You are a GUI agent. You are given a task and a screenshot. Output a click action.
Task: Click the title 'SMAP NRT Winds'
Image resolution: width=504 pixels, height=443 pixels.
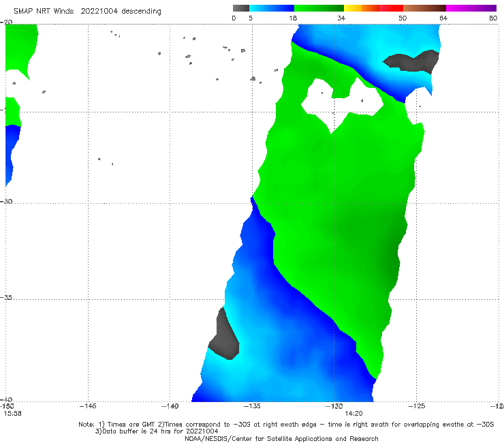pos(44,12)
